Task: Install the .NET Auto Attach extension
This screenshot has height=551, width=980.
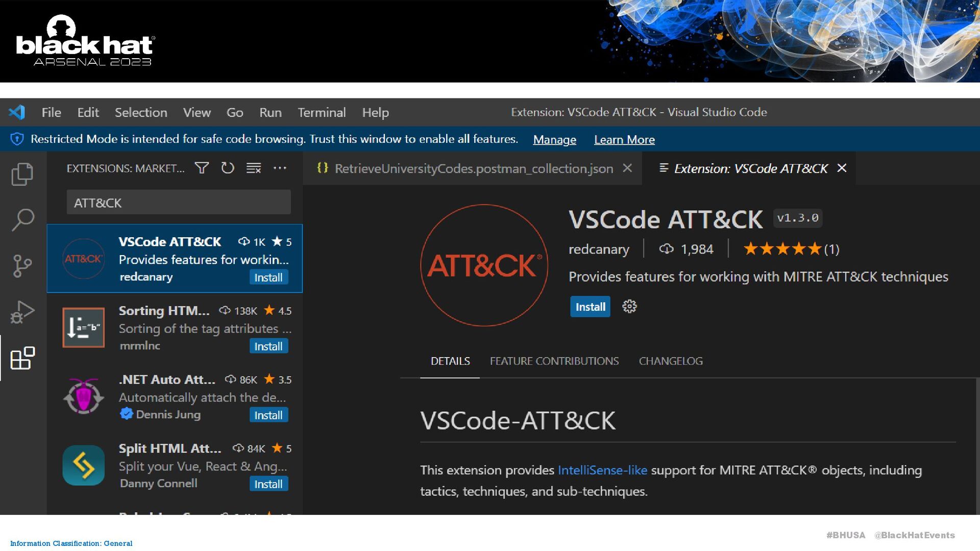Action: tap(268, 415)
